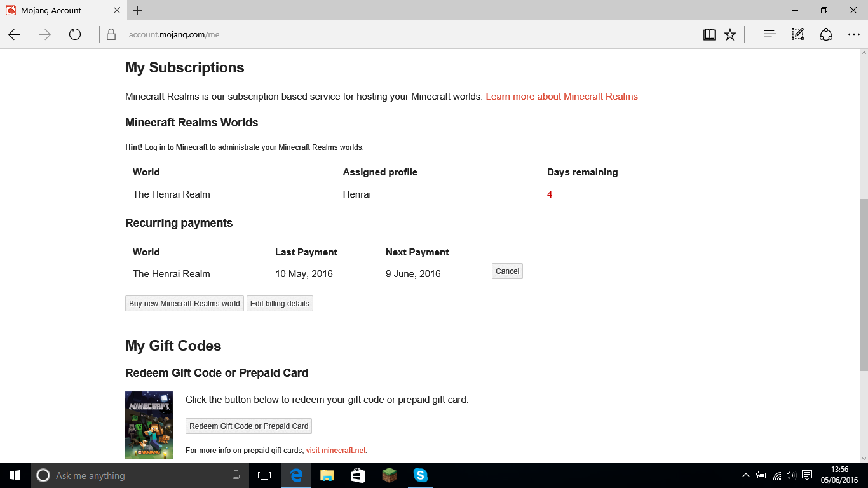The image size is (868, 488).
Task: Open a new browser tab
Action: tap(138, 11)
